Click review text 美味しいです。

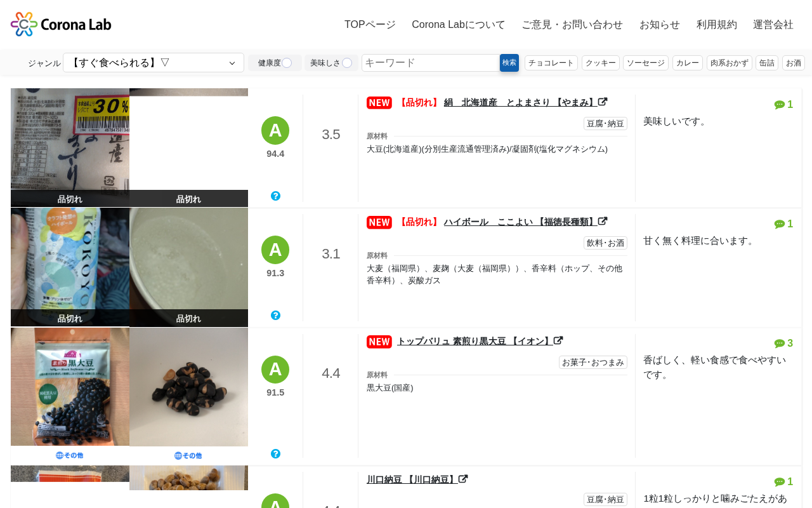pyautogui.click(x=676, y=121)
